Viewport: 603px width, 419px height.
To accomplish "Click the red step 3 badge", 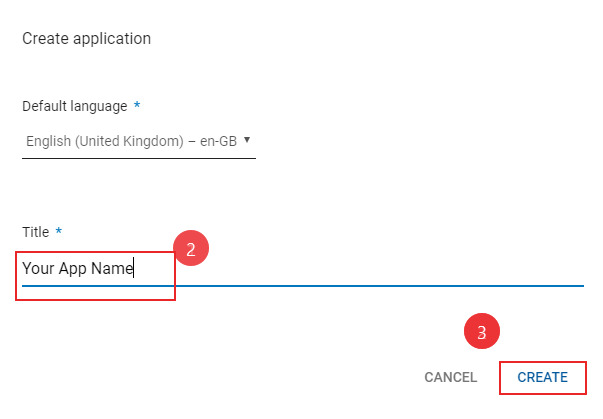I will tap(481, 333).
